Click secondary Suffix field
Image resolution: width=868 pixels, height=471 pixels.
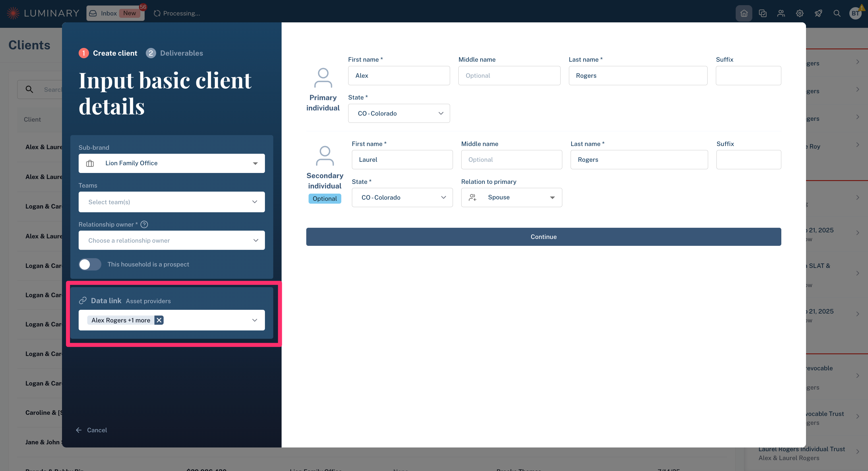(749, 159)
